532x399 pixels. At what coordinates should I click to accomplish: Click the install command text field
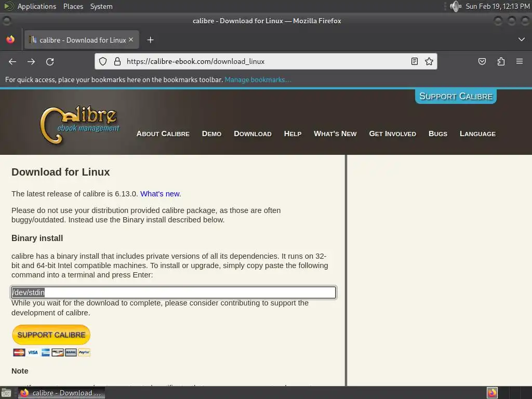tap(174, 292)
